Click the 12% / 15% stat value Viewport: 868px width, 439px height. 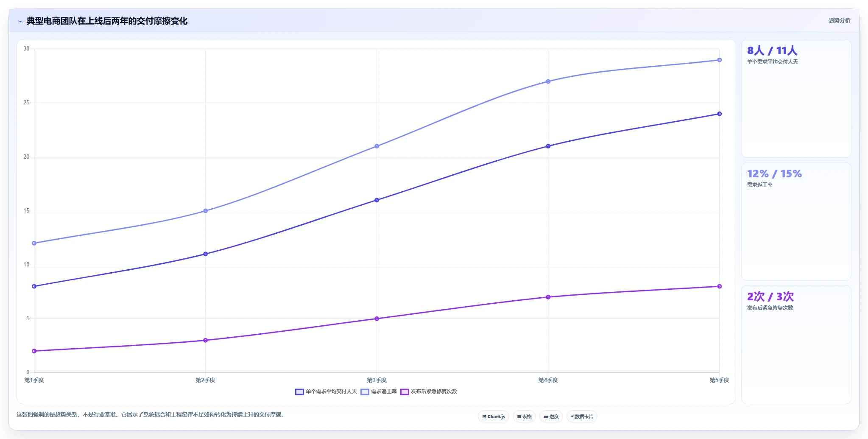click(x=774, y=173)
